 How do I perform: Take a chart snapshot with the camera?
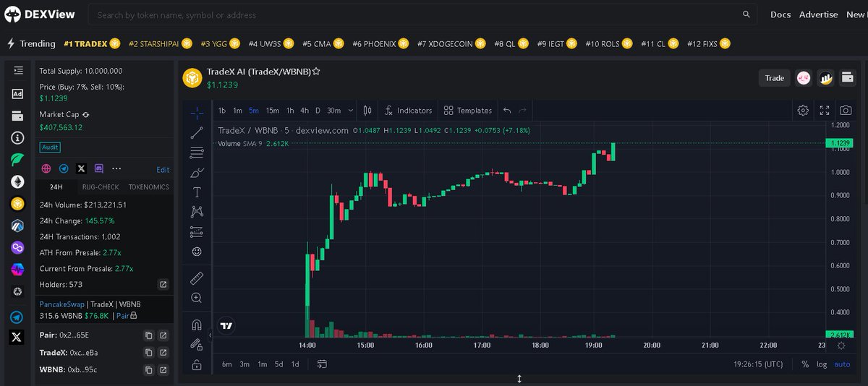coord(846,111)
